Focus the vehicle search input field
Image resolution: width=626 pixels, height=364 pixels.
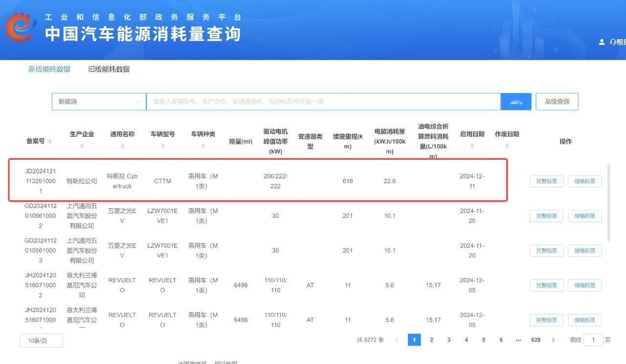[x=323, y=102]
